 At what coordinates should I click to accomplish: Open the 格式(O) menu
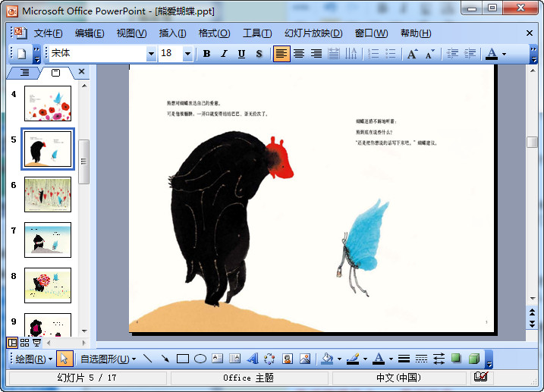point(214,33)
